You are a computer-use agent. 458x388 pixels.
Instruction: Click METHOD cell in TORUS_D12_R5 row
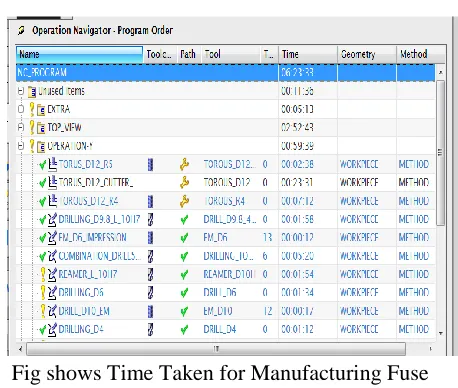pyautogui.click(x=414, y=164)
